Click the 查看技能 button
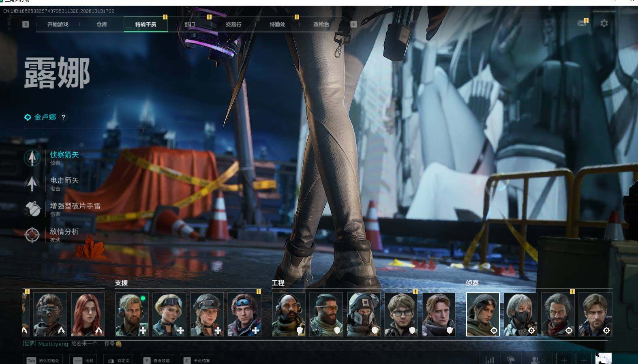Viewport: 638px width, 364px height. coord(157,360)
